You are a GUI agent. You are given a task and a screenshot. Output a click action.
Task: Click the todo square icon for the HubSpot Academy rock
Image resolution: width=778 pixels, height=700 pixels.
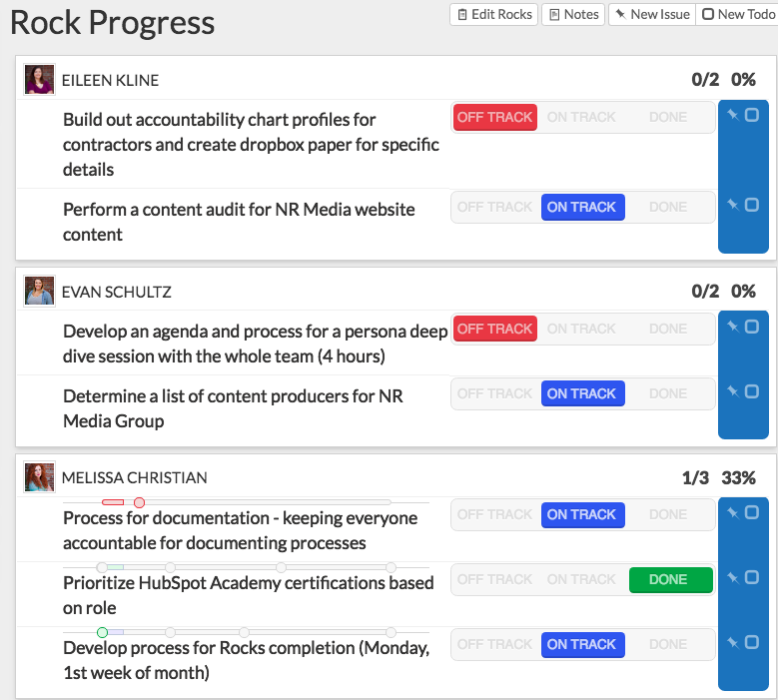pos(752,578)
